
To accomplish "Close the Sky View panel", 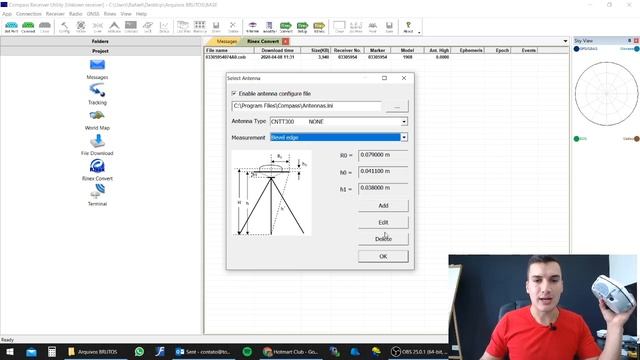I will tap(636, 40).
